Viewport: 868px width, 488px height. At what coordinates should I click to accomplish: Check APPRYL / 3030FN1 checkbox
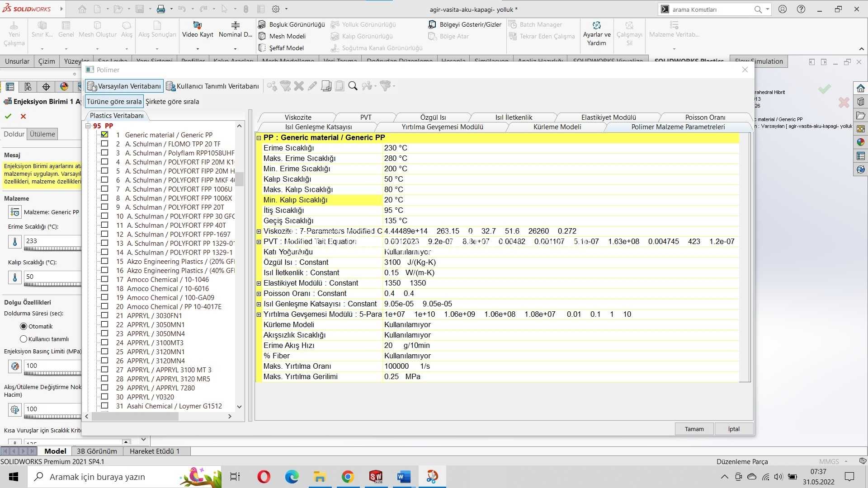point(104,315)
